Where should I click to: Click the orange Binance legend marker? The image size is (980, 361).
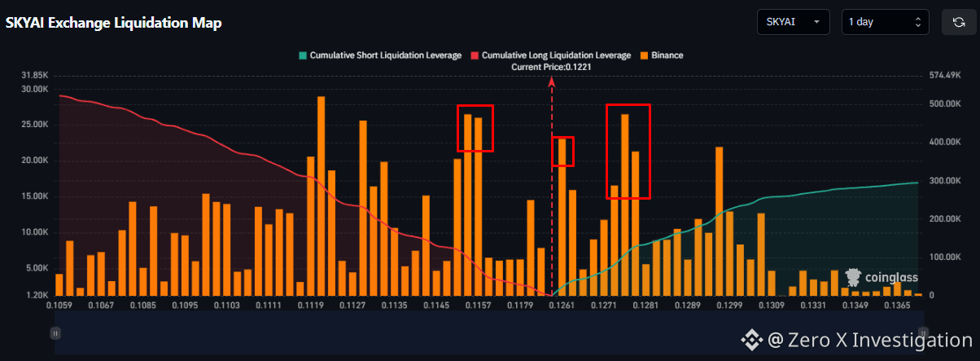[x=644, y=55]
